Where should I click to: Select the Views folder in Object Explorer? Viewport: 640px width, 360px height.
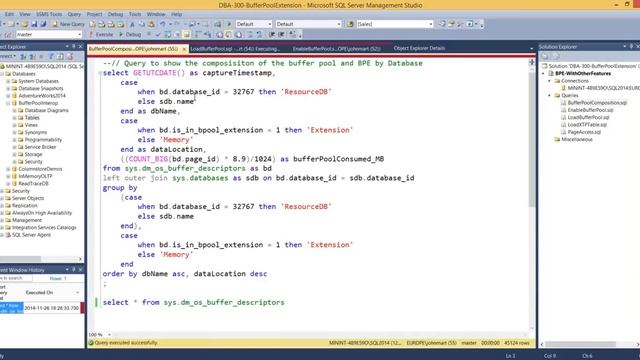click(x=31, y=125)
